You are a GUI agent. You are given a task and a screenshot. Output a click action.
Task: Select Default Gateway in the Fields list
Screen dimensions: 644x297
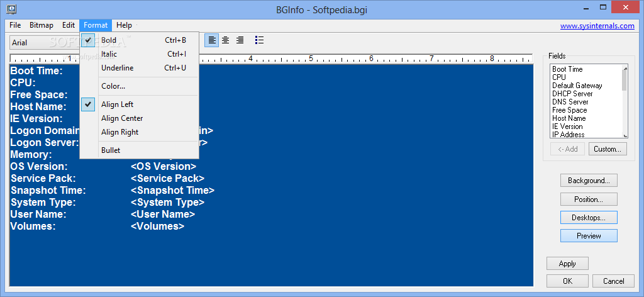[586, 86]
